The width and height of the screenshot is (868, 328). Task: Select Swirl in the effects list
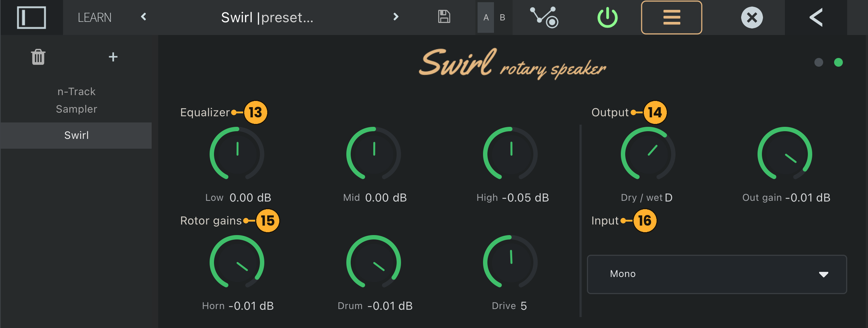click(x=76, y=135)
